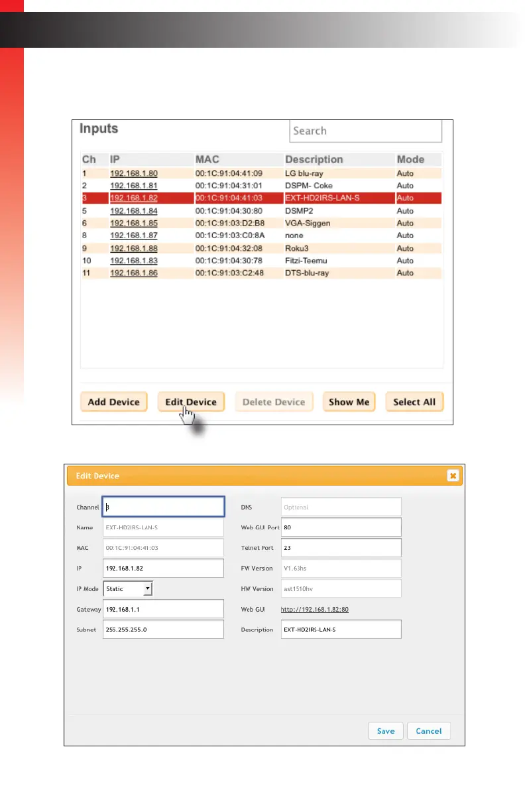Image resolution: width=525 pixels, height=812 pixels.
Task: Click the Gateway field 192.168.1.1
Action: coord(163,609)
